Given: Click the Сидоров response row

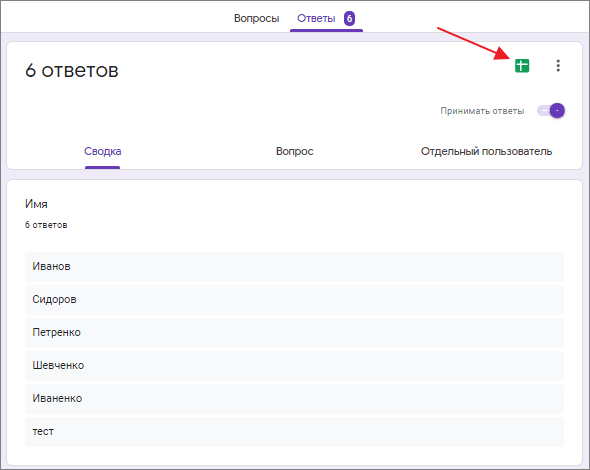Looking at the screenshot, I should pos(294,300).
